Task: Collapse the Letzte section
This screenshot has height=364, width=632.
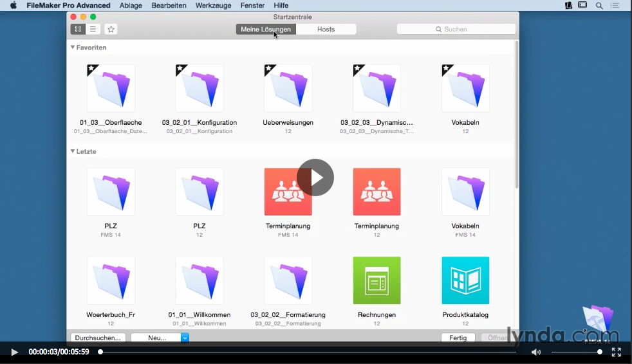Action: pyautogui.click(x=73, y=151)
